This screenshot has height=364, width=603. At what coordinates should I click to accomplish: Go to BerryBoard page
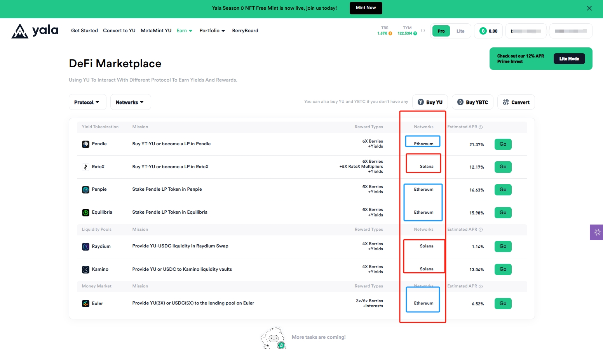[245, 31]
